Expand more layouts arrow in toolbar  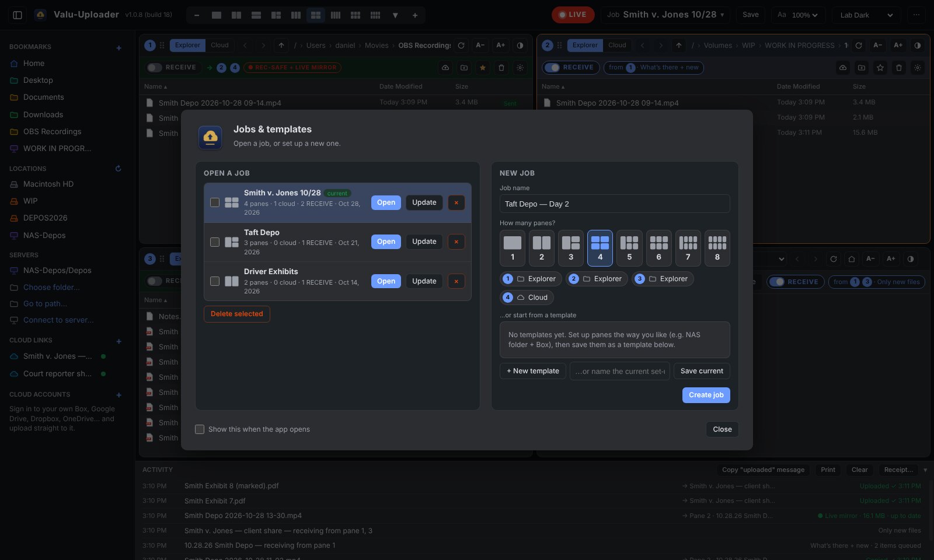pos(395,15)
